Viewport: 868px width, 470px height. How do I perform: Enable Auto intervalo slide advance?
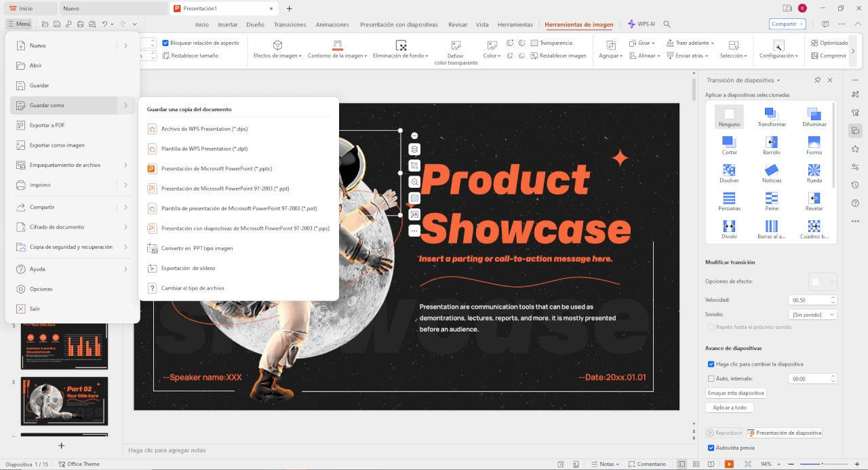coord(711,378)
